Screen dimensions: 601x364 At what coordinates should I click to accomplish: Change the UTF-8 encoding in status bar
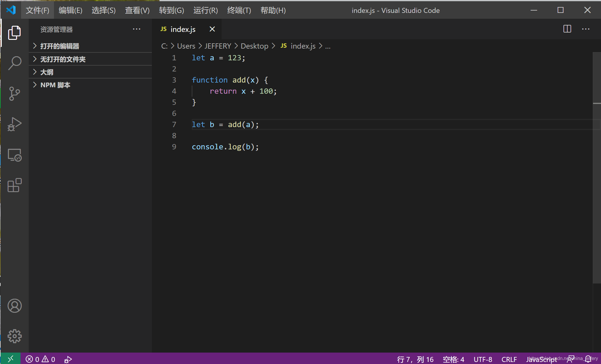pyautogui.click(x=483, y=359)
